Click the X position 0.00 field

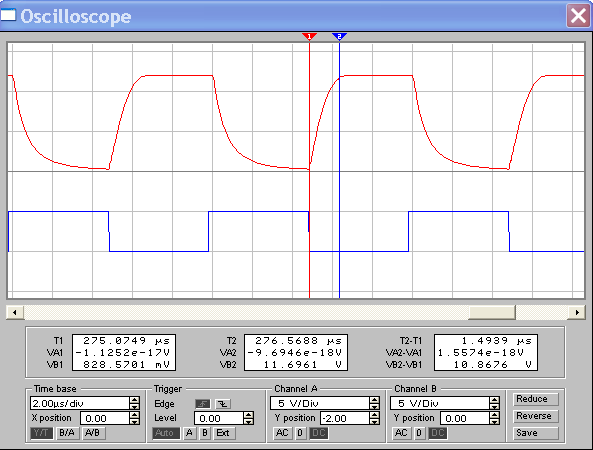(105, 418)
